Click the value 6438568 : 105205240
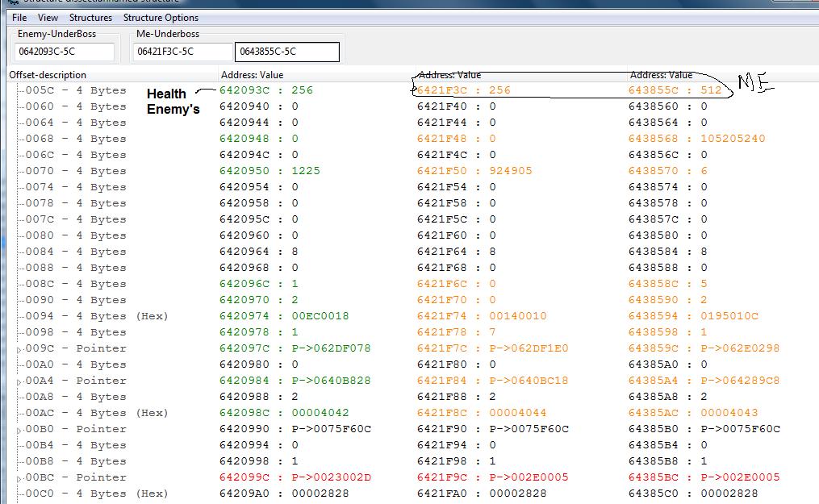819x504 pixels. [697, 139]
